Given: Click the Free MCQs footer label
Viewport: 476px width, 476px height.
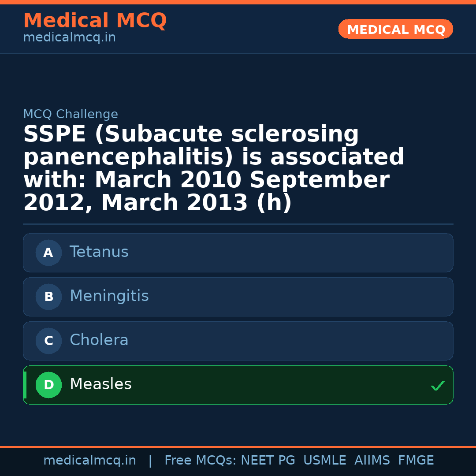Looking at the screenshot, I should (x=200, y=461).
